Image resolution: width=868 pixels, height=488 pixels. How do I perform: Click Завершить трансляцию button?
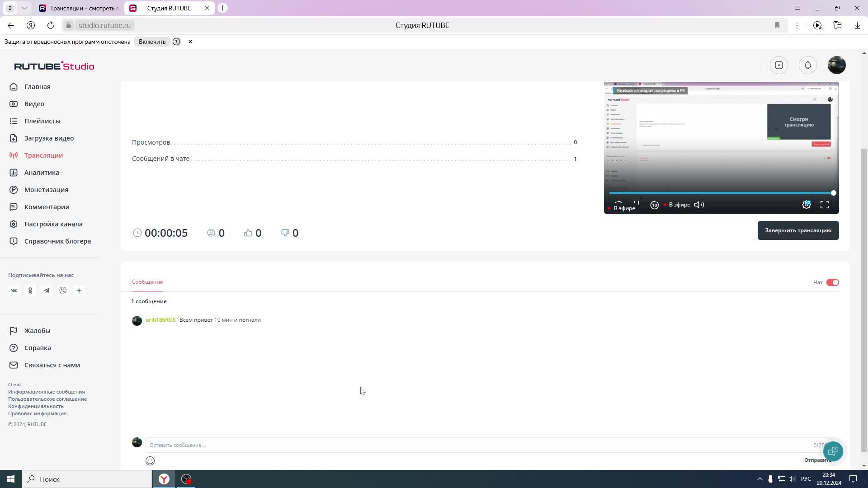[x=798, y=230]
